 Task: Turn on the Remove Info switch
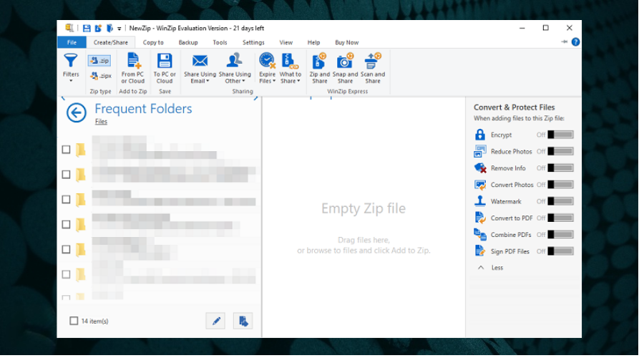[560, 168]
